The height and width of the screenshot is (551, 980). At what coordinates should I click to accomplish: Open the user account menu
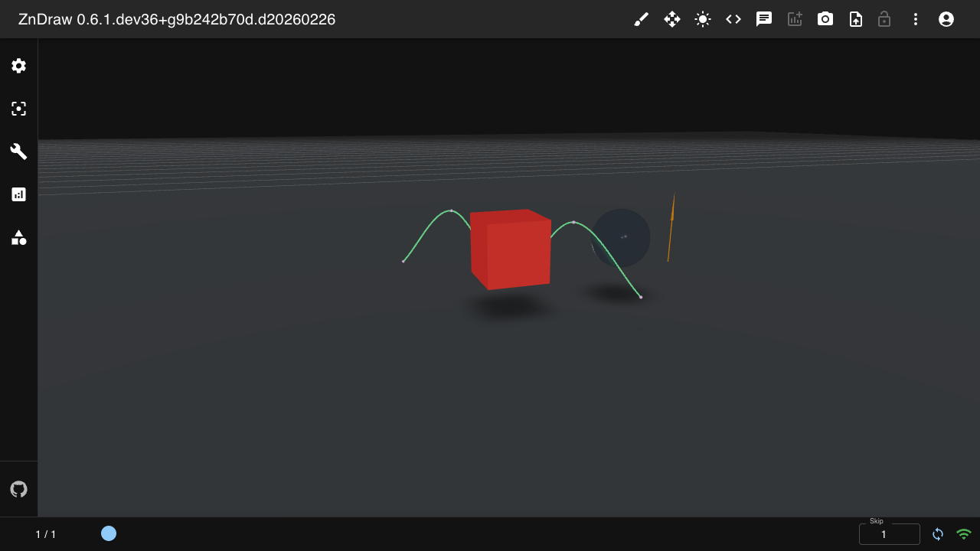tap(946, 19)
